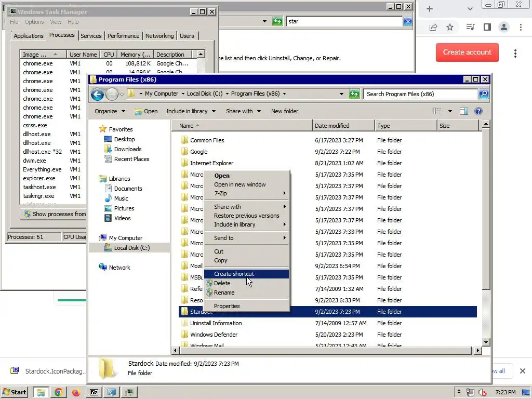Expand the Include in library toolbar dropdown
The image size is (532, 399).
191,111
